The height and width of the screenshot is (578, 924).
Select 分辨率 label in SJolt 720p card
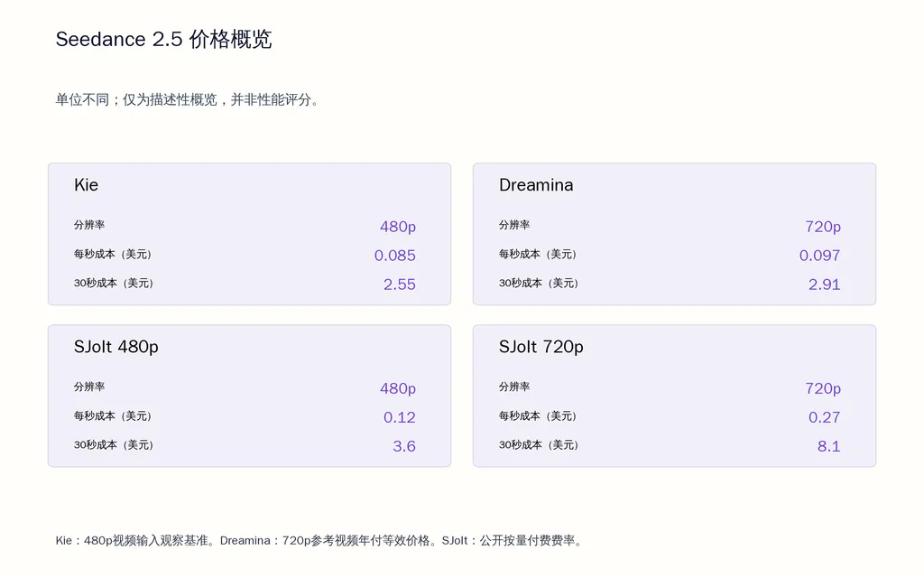514,387
